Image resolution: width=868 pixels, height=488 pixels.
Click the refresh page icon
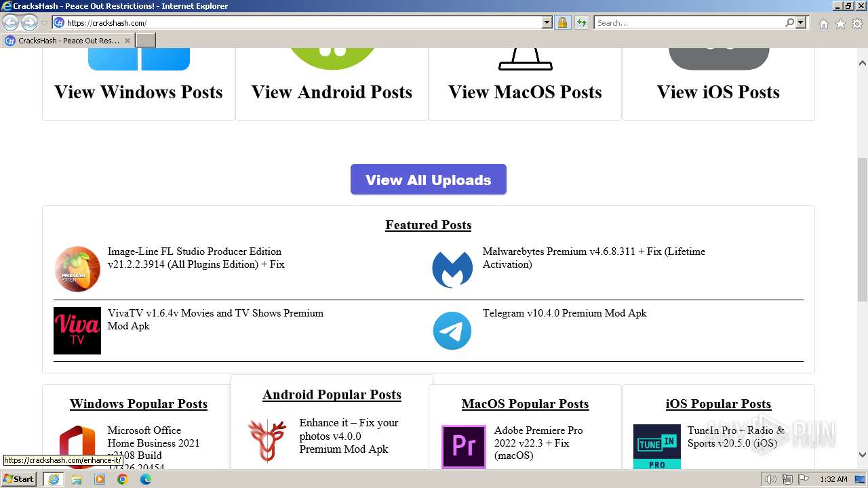point(582,22)
